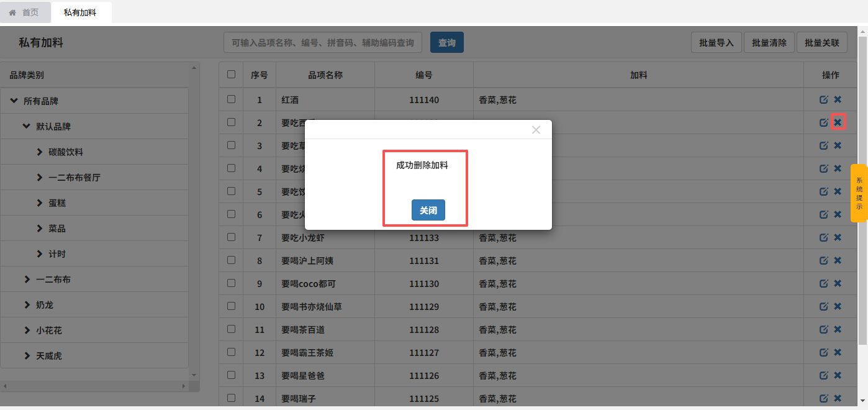This screenshot has width=868, height=410.
Task: Expand the 一二布布餐厅 category
Action: tap(40, 177)
